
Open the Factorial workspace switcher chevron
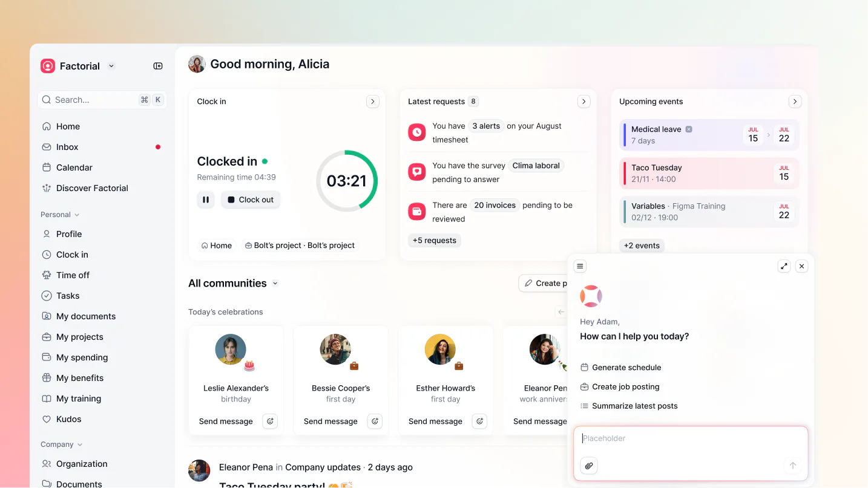(111, 67)
